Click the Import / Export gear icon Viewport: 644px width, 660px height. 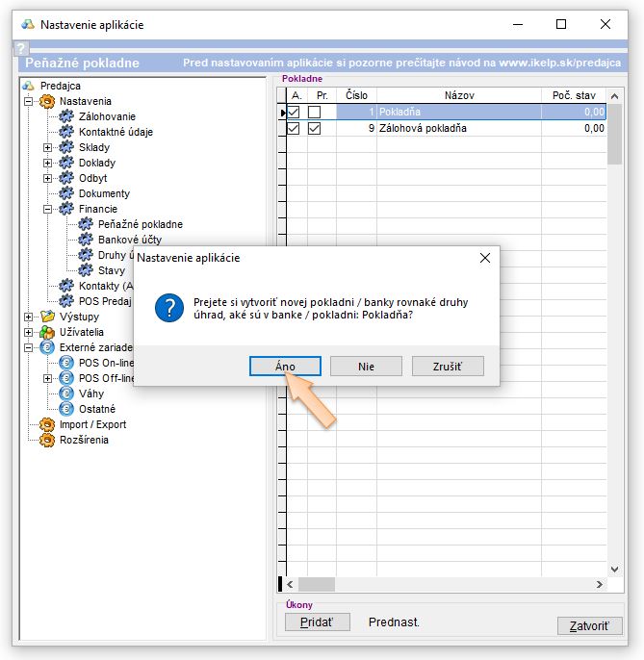coord(47,424)
